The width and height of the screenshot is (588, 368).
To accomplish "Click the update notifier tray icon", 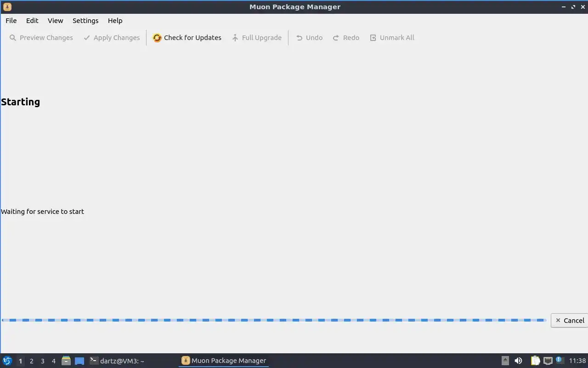I will [559, 360].
